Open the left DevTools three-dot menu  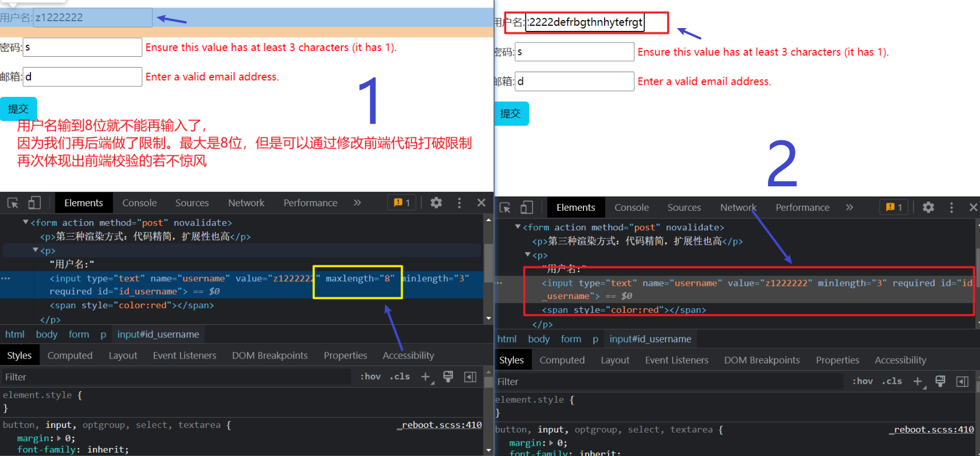coord(459,203)
